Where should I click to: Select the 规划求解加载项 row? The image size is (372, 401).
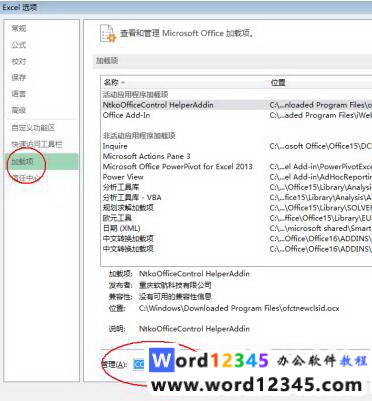pyautogui.click(x=236, y=208)
